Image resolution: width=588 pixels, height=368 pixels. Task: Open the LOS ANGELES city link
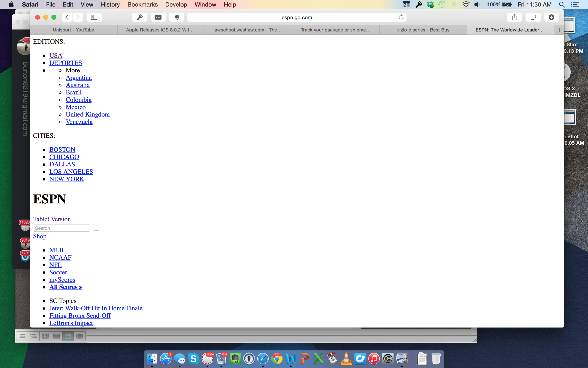pyautogui.click(x=71, y=172)
